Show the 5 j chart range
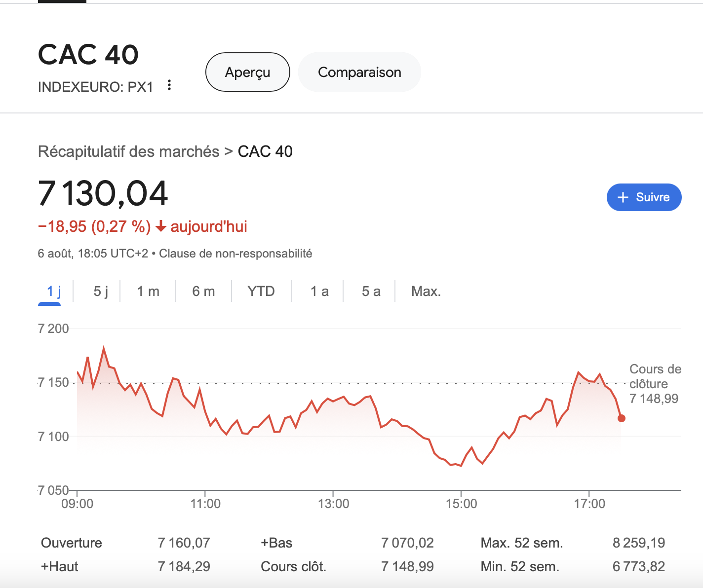Viewport: 703px width, 588px height. [101, 292]
